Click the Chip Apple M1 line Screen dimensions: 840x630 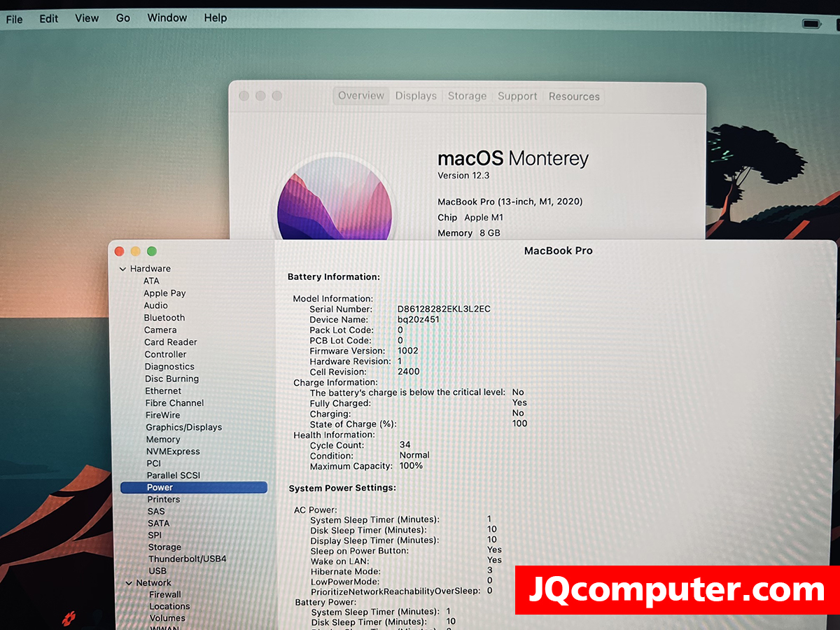click(x=470, y=218)
